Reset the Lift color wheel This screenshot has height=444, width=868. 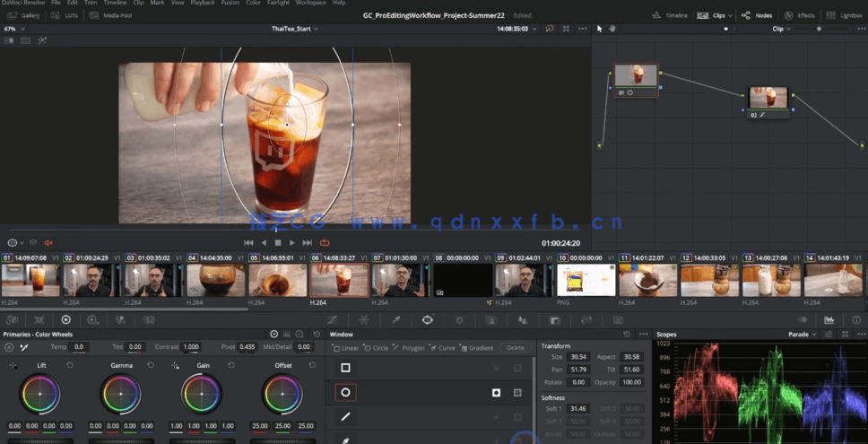70,365
